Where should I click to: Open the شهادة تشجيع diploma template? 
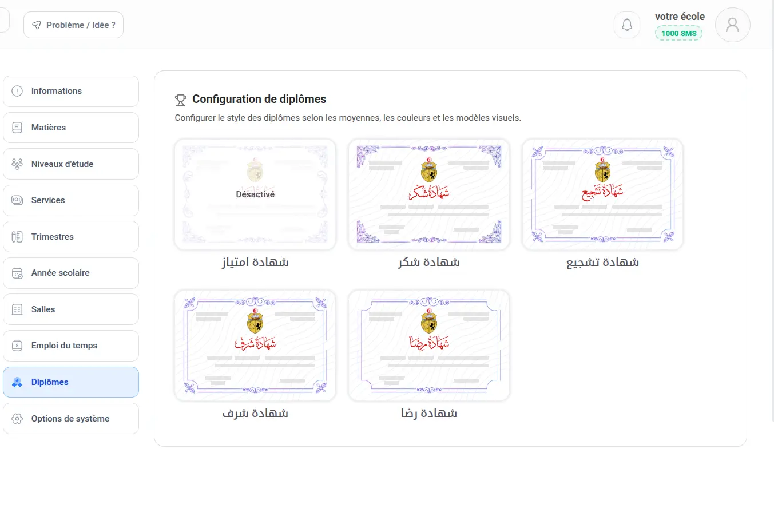pos(602,194)
